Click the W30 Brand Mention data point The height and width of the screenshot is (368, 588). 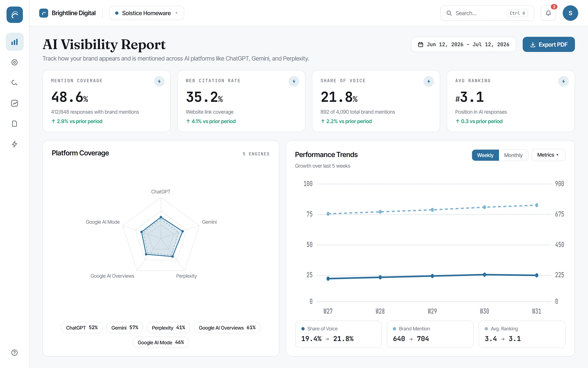484,207
